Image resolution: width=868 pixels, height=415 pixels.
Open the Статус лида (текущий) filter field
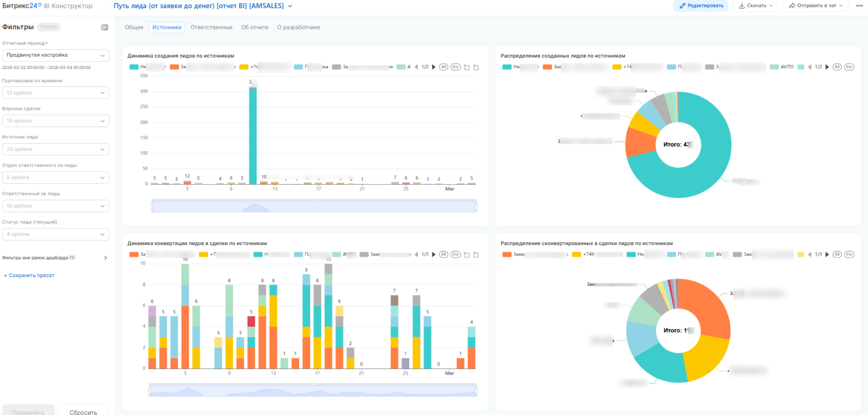pyautogui.click(x=56, y=234)
